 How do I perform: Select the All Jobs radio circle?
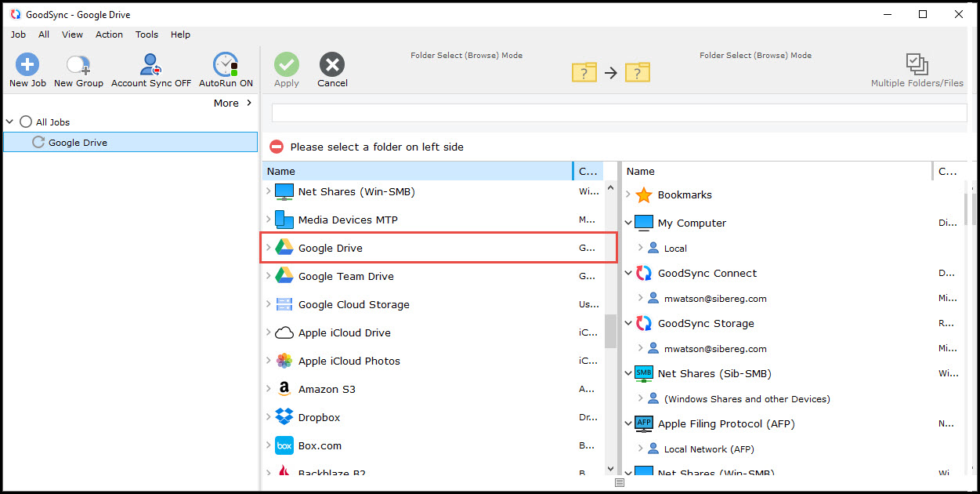coord(26,122)
